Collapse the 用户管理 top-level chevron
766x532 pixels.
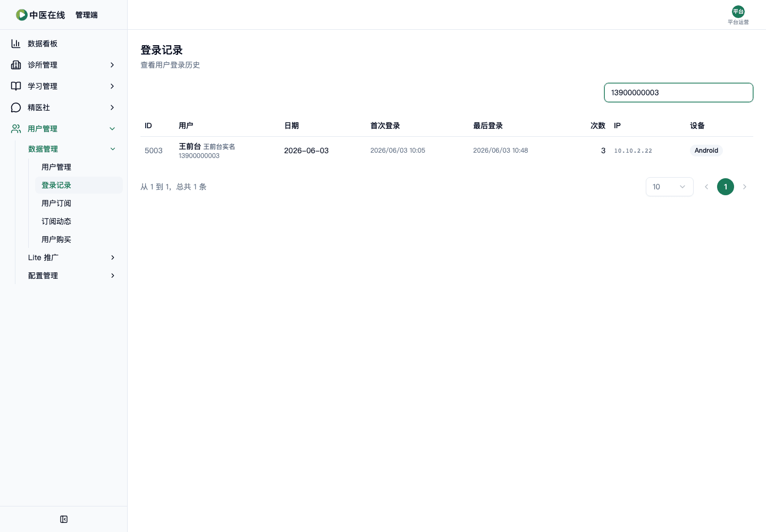pos(112,129)
